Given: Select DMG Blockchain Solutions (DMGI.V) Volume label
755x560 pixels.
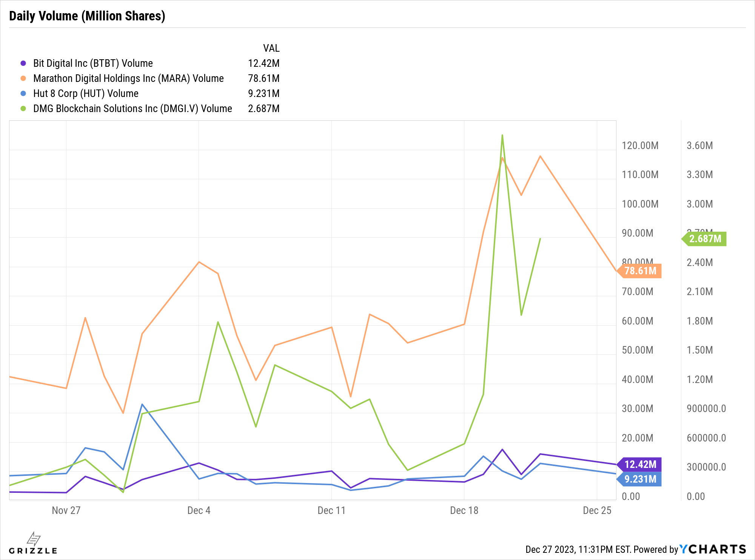Looking at the screenshot, I should click(133, 109).
